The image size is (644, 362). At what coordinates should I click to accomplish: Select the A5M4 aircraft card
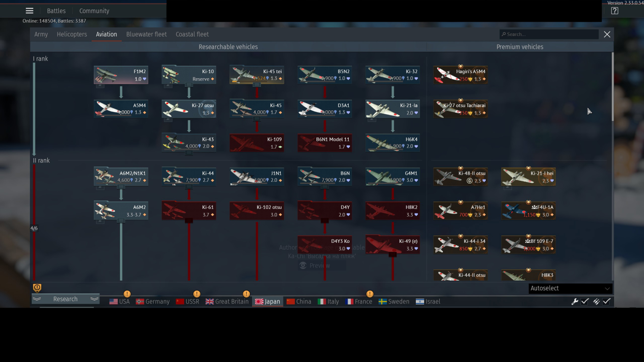[121, 109]
